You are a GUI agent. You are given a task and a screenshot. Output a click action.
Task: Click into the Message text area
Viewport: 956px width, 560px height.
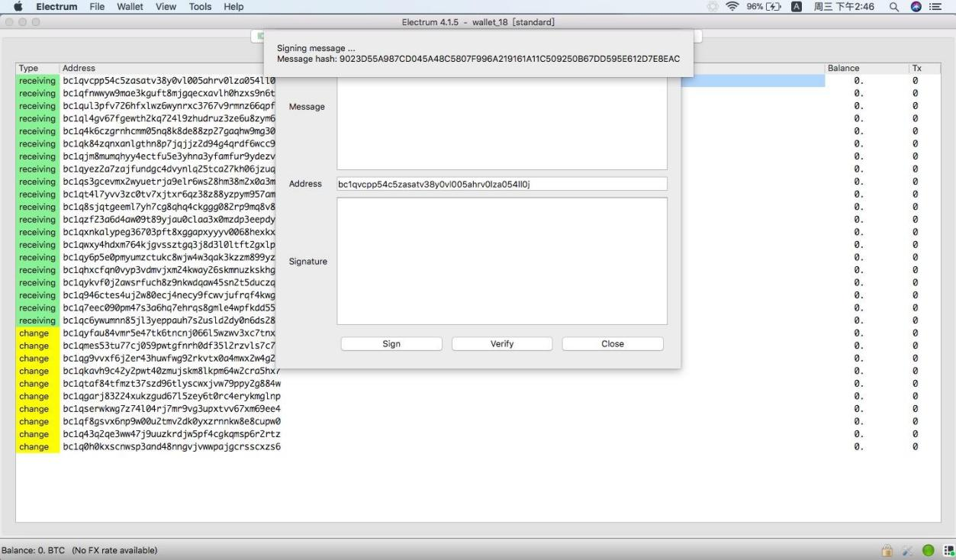[x=502, y=124]
